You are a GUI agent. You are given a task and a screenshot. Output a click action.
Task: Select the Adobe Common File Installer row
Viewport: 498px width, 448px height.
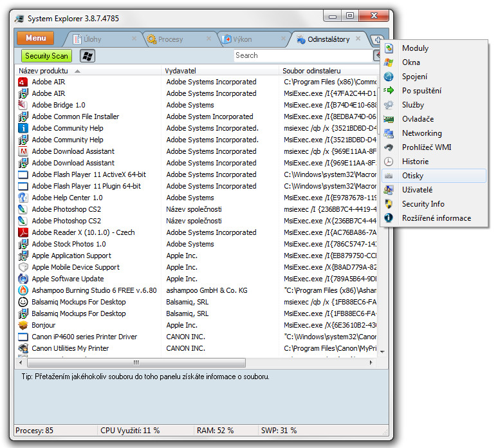click(197, 117)
